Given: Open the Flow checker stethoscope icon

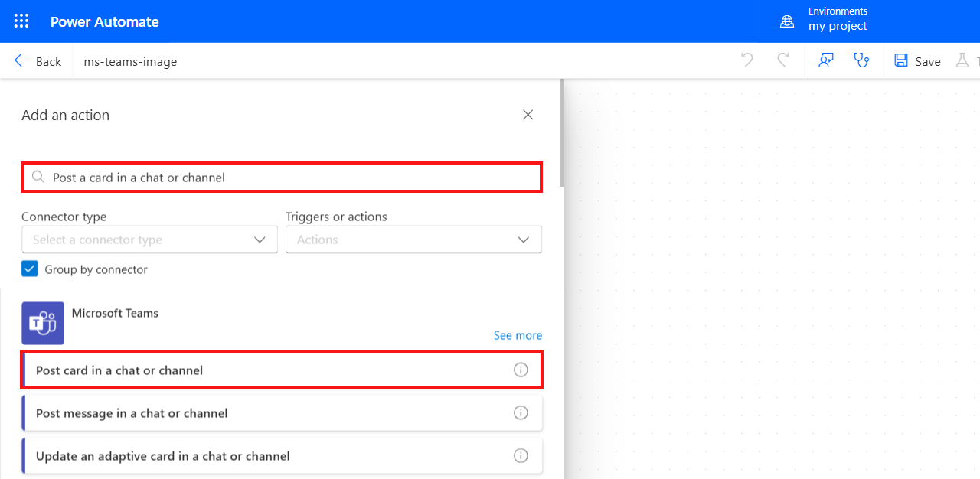Looking at the screenshot, I should click(x=862, y=60).
